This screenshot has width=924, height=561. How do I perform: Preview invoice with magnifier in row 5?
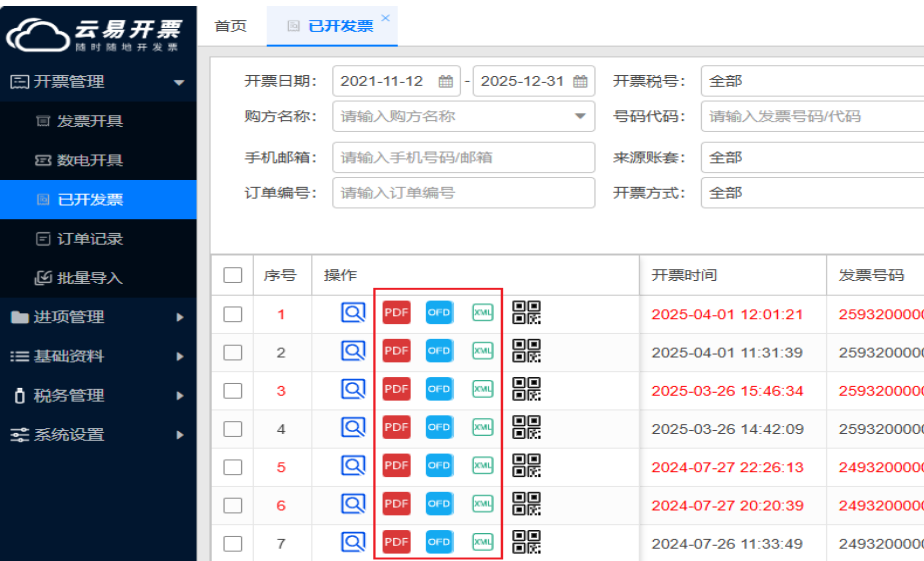pyautogui.click(x=353, y=466)
